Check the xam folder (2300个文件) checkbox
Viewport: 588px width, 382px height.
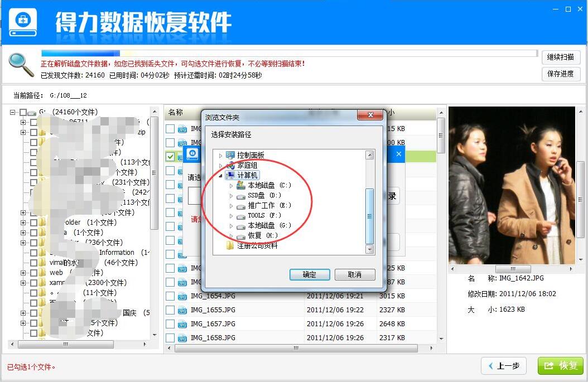[x=33, y=283]
